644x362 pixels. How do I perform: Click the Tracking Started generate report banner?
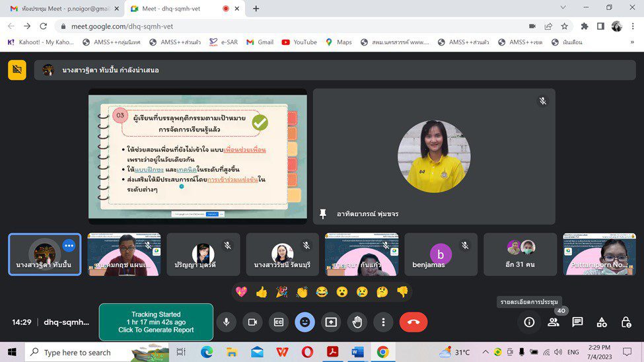[156, 322]
